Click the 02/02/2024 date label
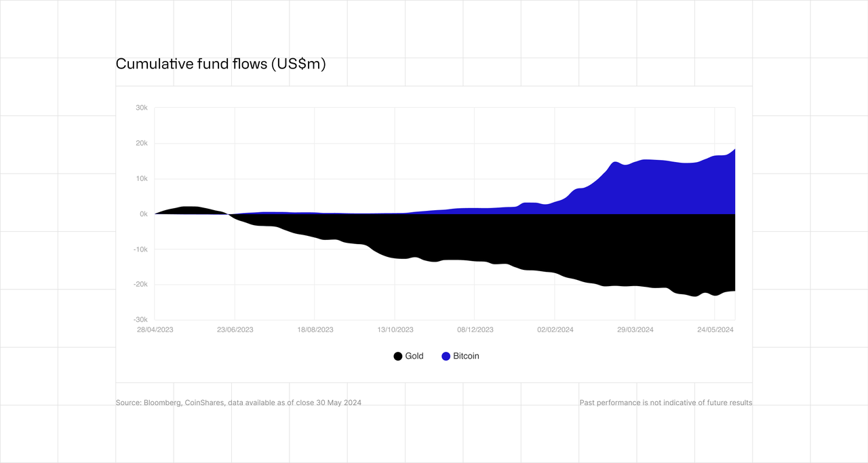This screenshot has height=463, width=868. pos(555,329)
